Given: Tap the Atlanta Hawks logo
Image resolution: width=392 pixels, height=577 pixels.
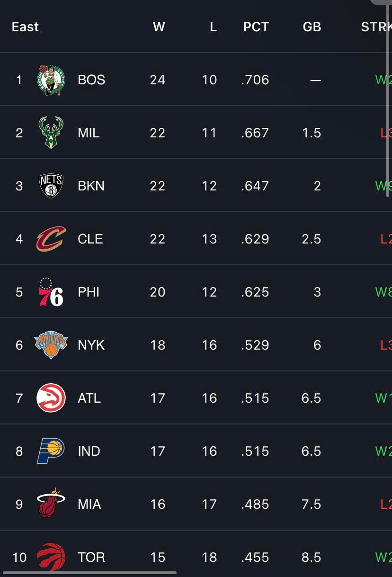Looking at the screenshot, I should [51, 398].
